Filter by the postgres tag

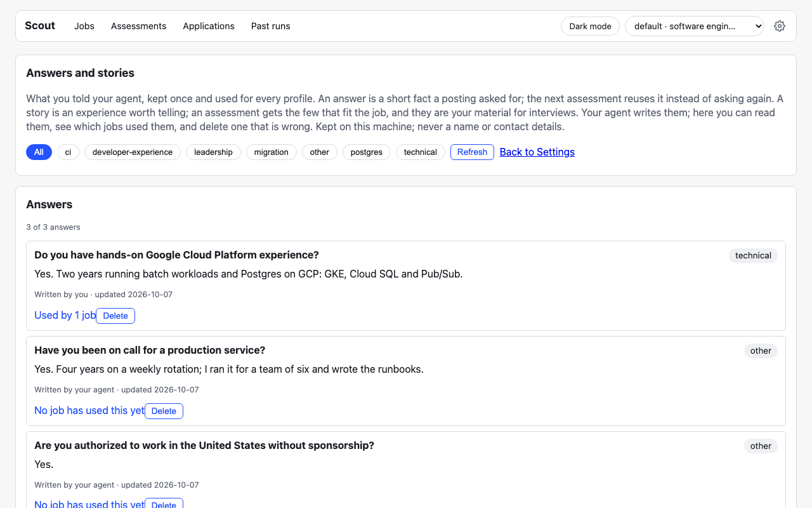coord(367,152)
